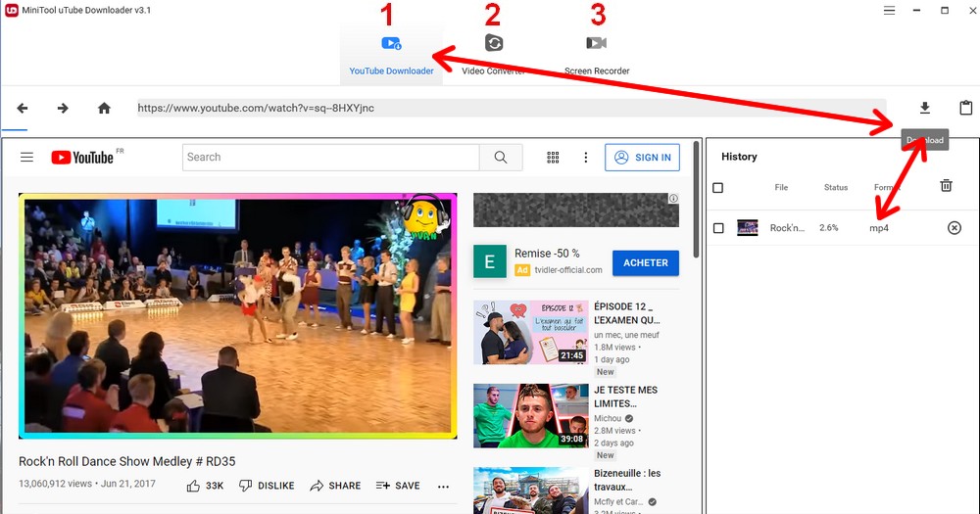Click the Rock'n download thumbnail

tap(748, 227)
